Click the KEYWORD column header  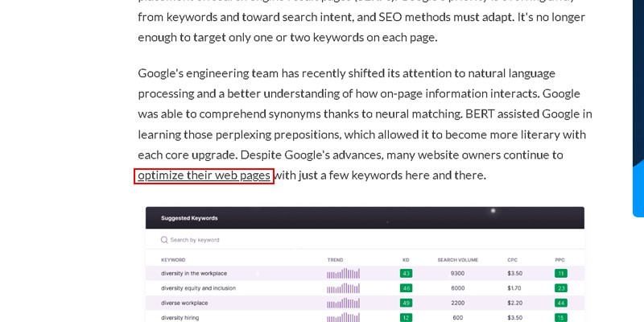tap(173, 260)
